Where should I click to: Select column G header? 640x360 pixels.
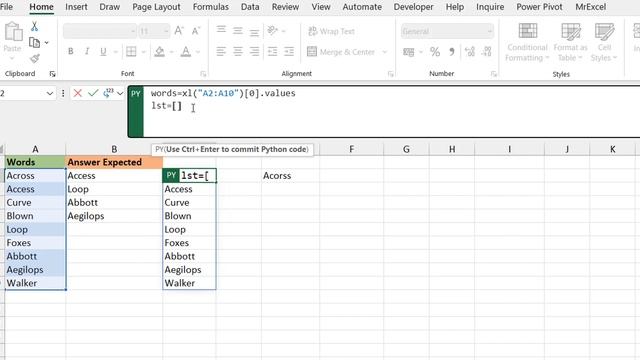(x=406, y=149)
